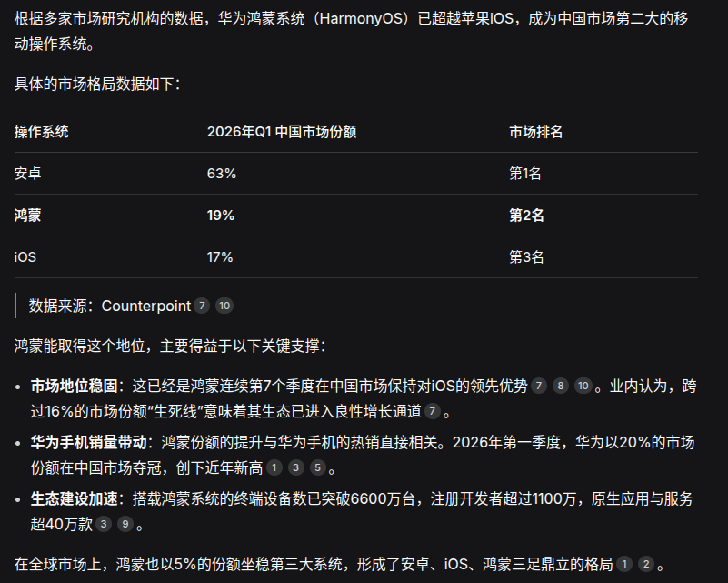728x583 pixels.
Task: Open citation 7 after 良性增长通道
Action: 432,411
